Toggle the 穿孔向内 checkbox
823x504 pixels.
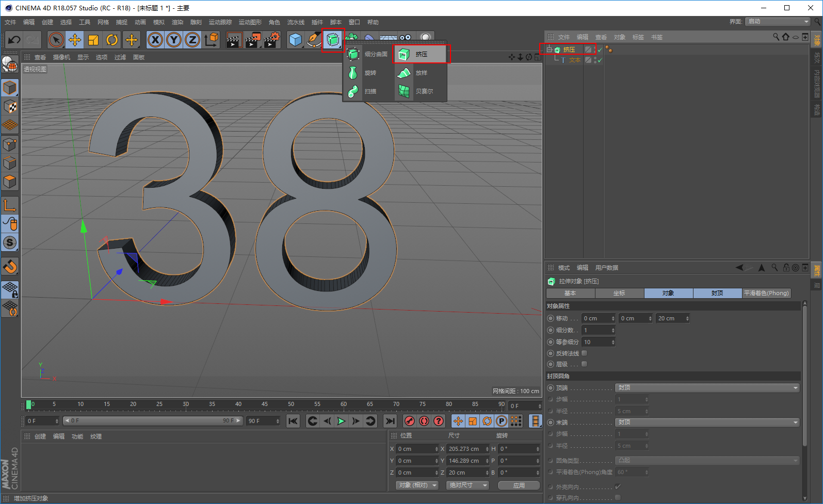618,498
